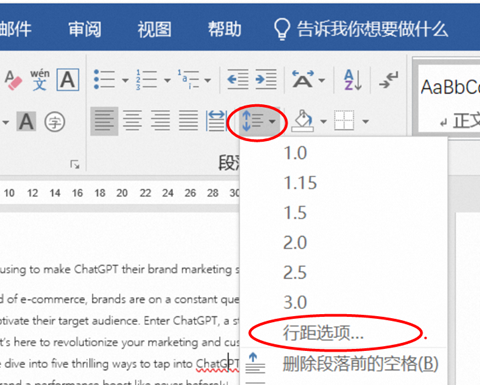The height and width of the screenshot is (385, 480).
Task: Toggle align left
Action: 104,121
